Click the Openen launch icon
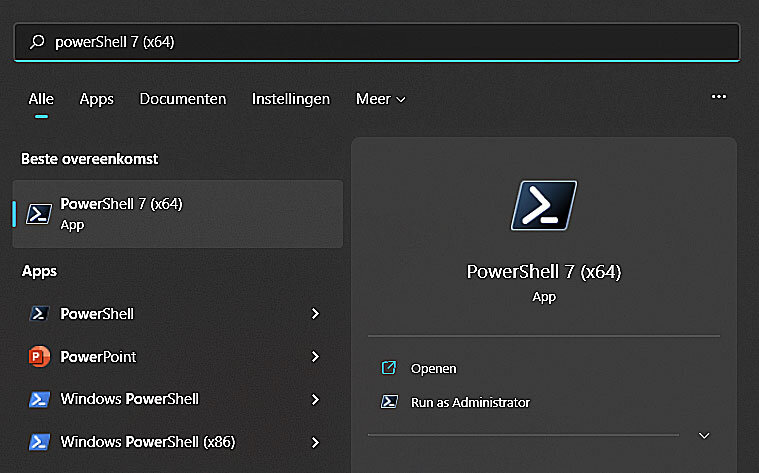Image resolution: width=759 pixels, height=473 pixels. coord(389,368)
